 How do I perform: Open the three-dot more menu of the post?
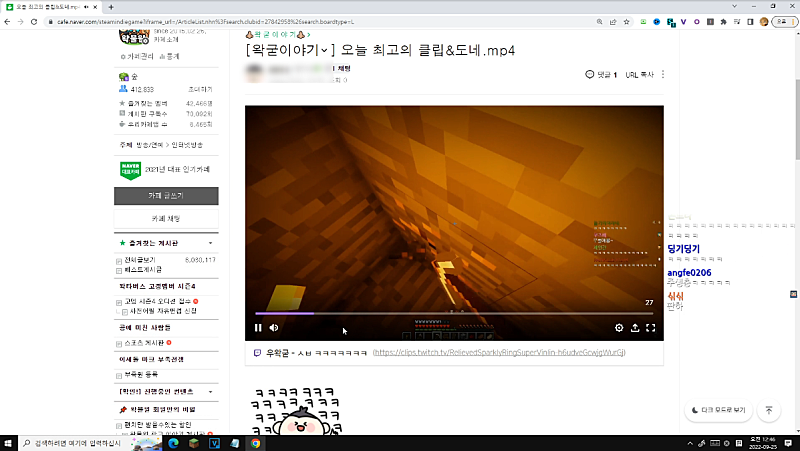[663, 74]
